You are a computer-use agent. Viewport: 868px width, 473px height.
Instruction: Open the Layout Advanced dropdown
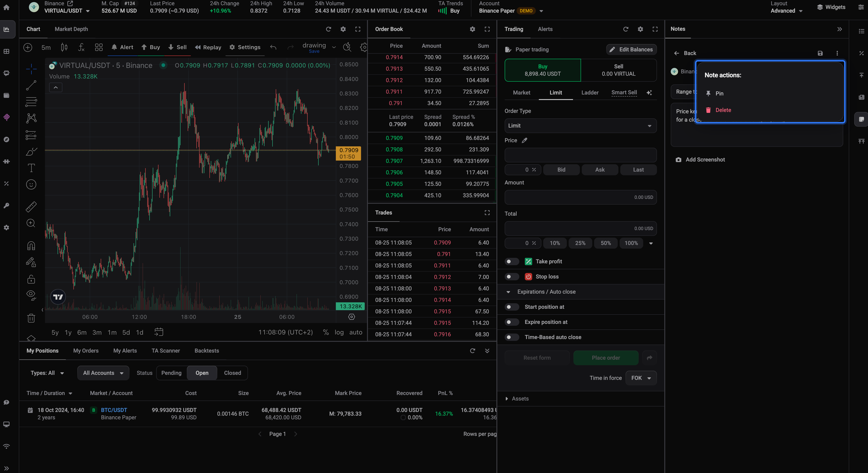787,11
